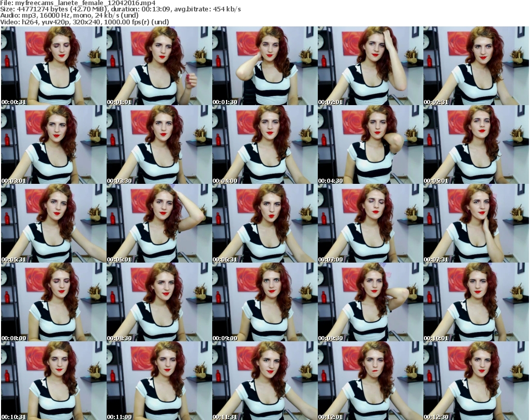Select the thumbnail stamped 00:02:31

pos(476,66)
